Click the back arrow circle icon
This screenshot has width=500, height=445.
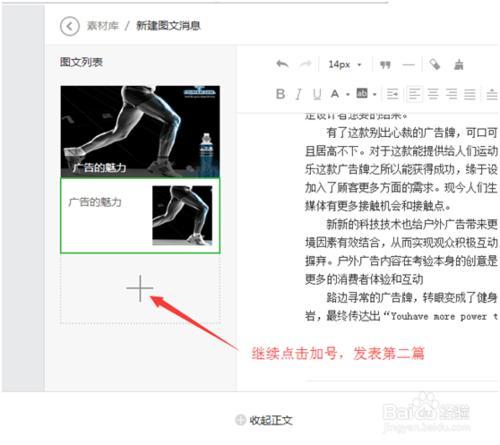(x=70, y=26)
